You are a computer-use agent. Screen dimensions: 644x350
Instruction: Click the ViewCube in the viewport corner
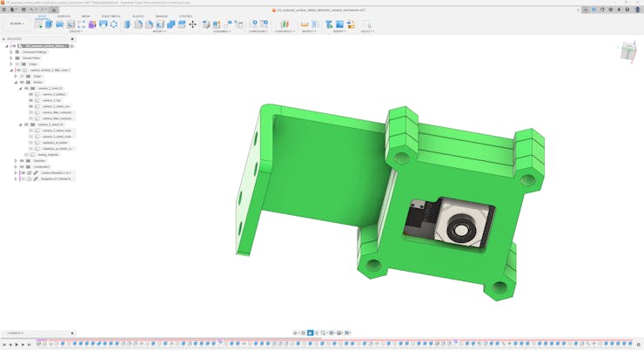(x=628, y=53)
